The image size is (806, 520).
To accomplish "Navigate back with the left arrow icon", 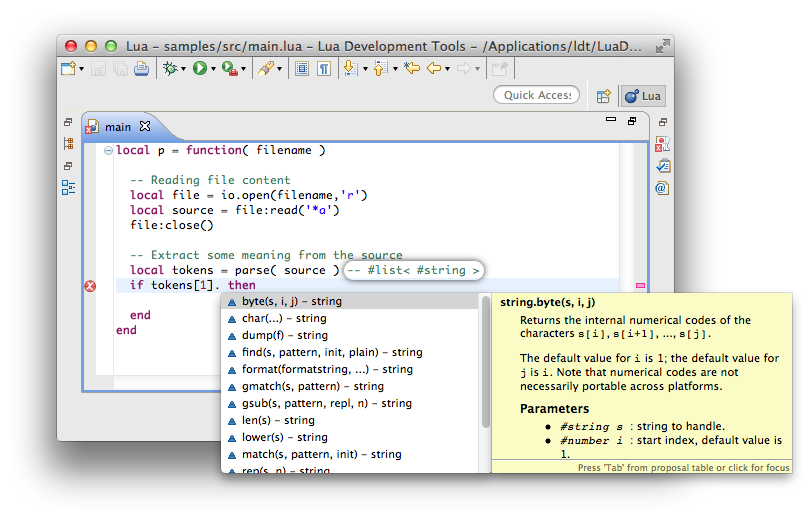I will pyautogui.click(x=434, y=68).
